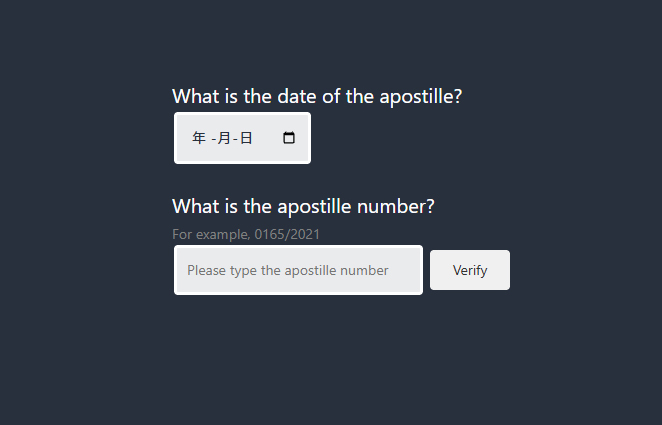Click the "For example, 0165/2021" hint text
The width and height of the screenshot is (662, 425).
point(246,234)
